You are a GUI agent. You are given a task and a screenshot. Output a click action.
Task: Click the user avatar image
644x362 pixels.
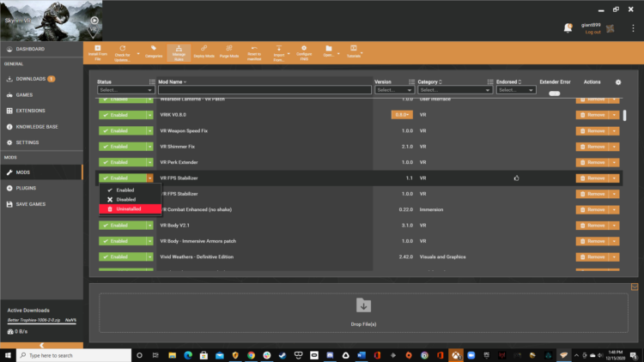tap(611, 28)
